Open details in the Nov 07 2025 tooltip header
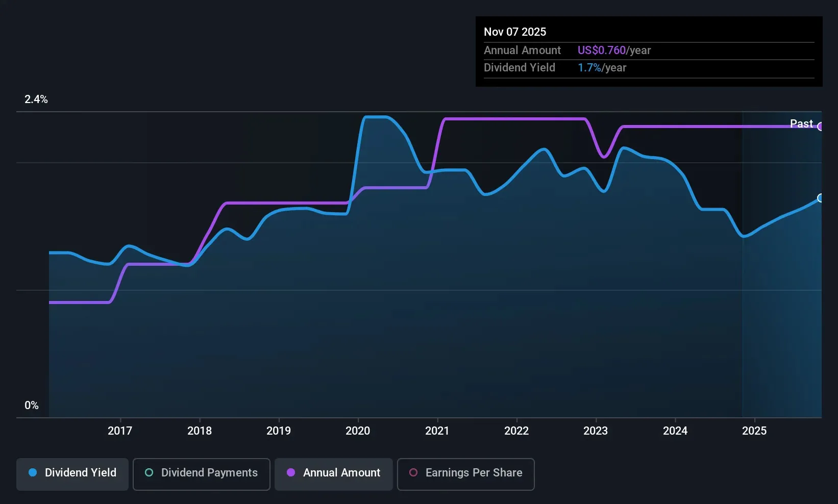Image resolution: width=838 pixels, height=504 pixels. (515, 31)
